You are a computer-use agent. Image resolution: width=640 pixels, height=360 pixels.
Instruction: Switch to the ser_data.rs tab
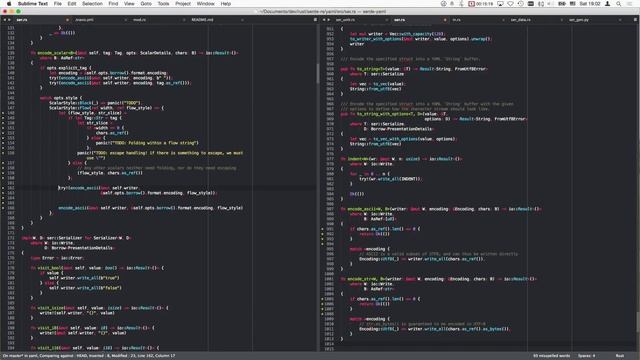[x=520, y=20]
